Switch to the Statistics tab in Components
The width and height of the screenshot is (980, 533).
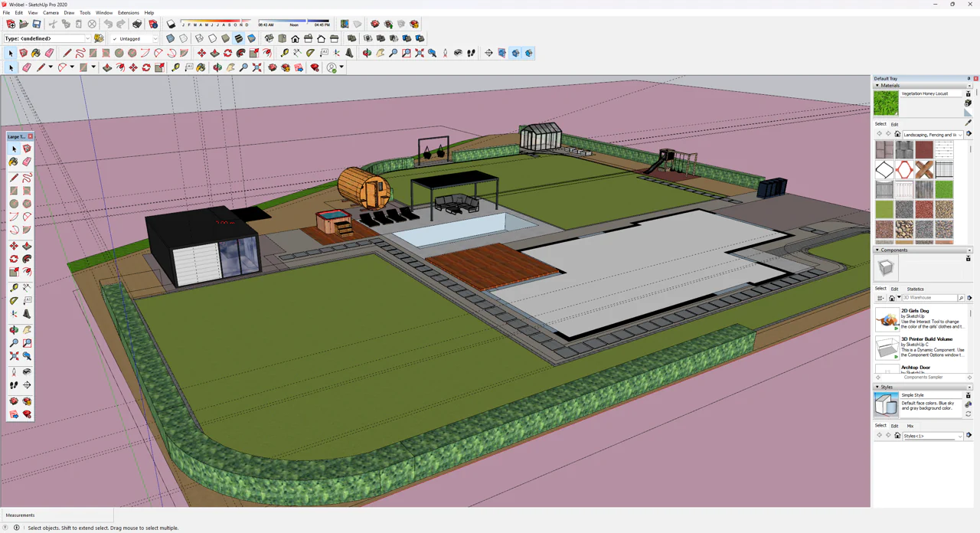915,289
